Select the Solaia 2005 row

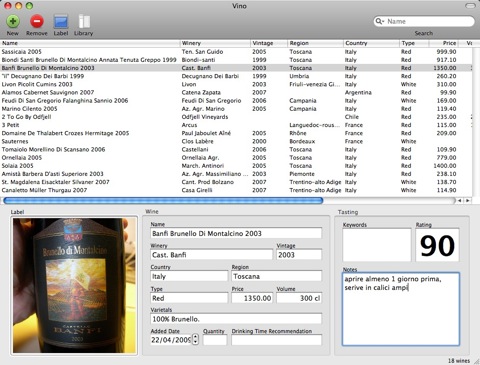click(x=236, y=166)
